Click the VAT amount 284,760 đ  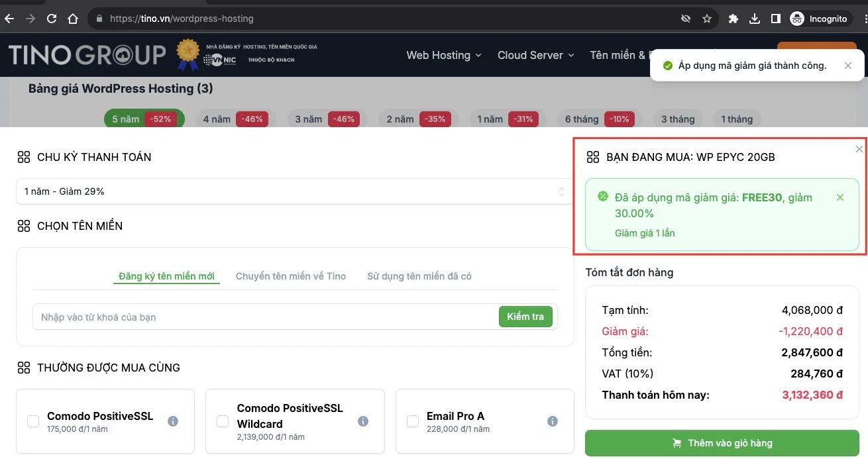coord(817,374)
